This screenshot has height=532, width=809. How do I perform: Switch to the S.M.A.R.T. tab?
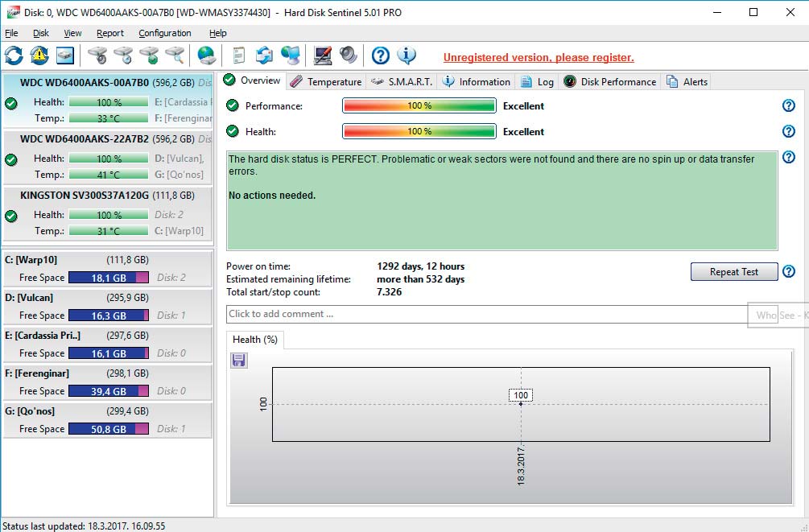(x=402, y=82)
